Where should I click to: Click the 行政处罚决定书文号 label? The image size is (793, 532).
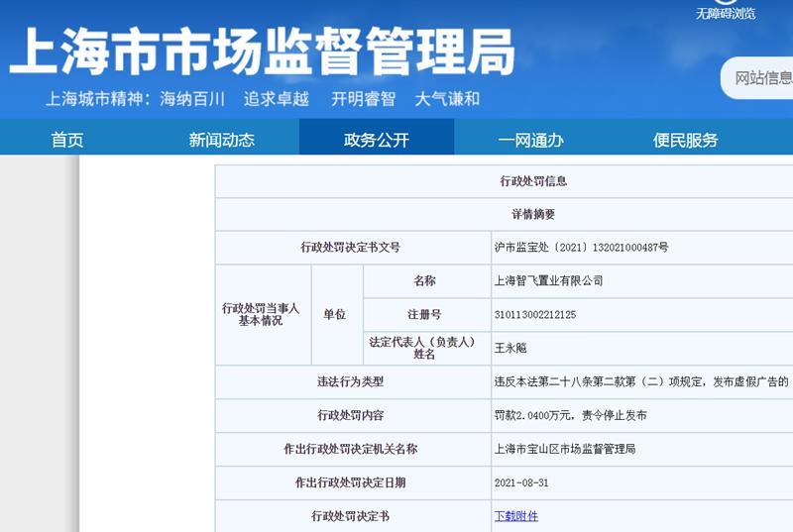coord(351,247)
